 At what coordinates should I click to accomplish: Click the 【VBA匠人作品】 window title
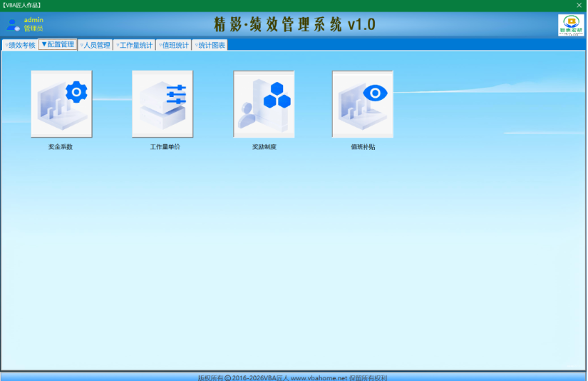click(x=21, y=5)
